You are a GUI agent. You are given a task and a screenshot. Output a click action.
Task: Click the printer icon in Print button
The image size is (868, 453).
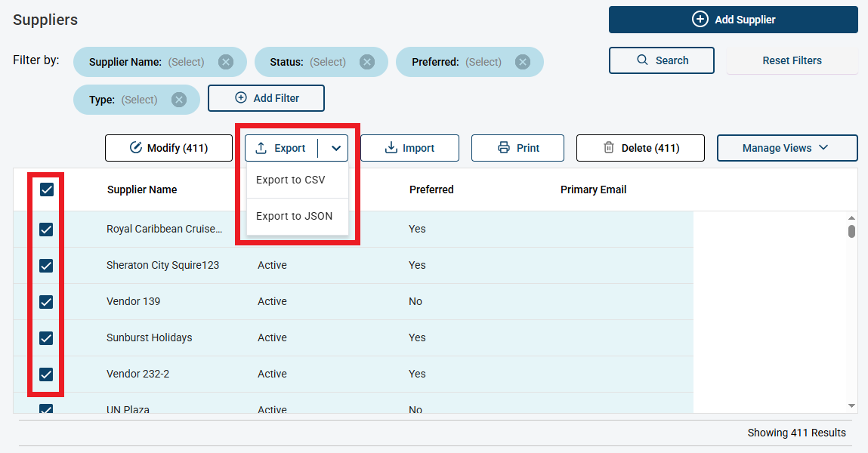click(504, 148)
